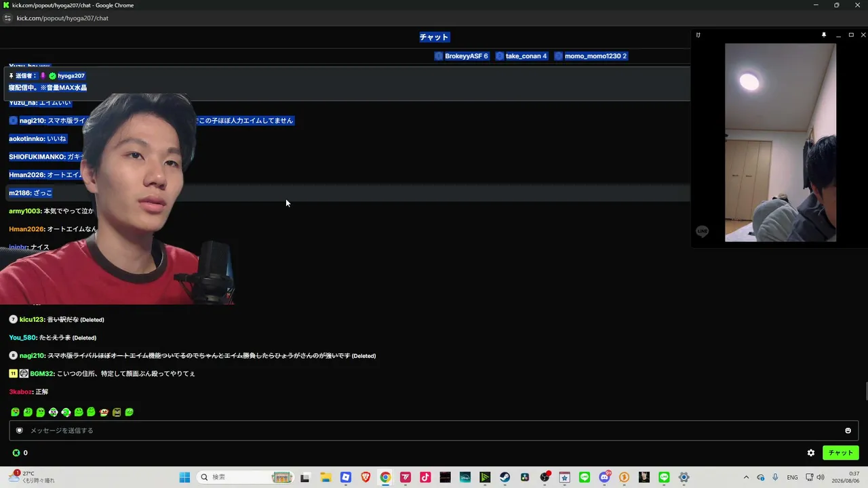Insert the first green emote in quick row
Screen dimensions: 868x488
coord(15,412)
